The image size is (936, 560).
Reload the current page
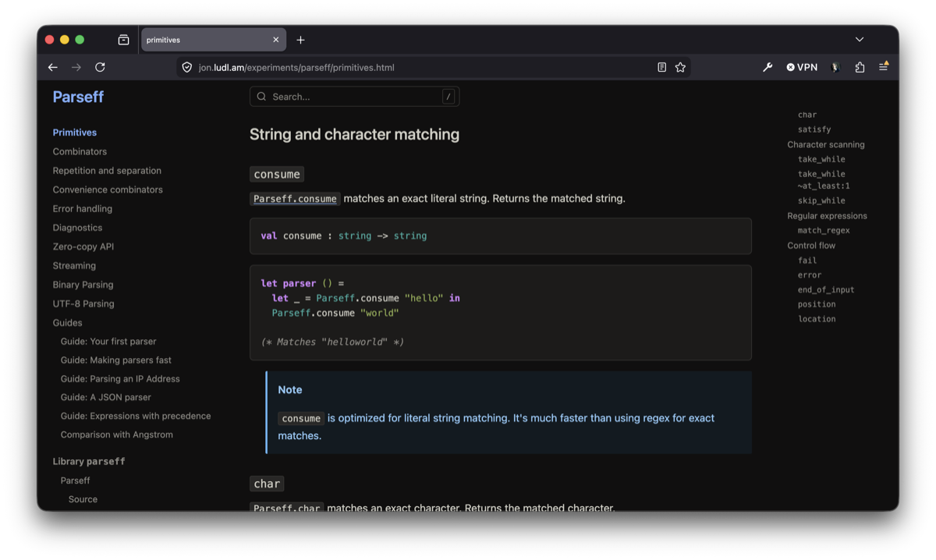tap(100, 67)
